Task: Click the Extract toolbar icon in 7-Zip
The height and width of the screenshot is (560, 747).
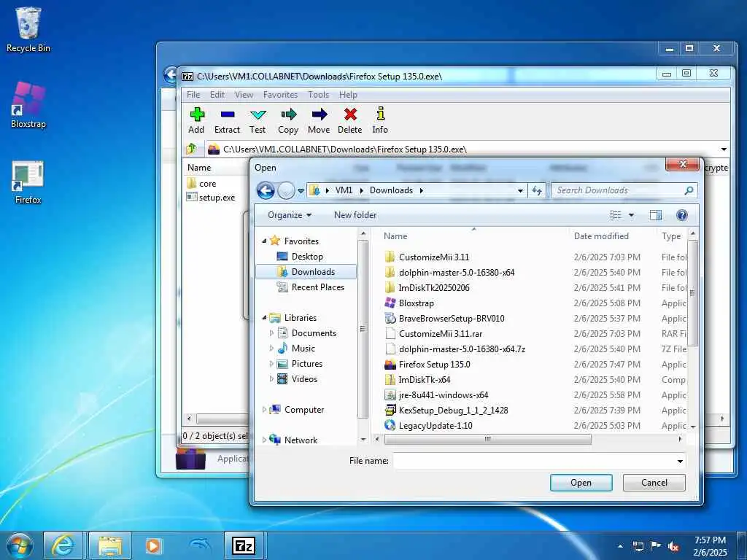Action: coord(228,114)
